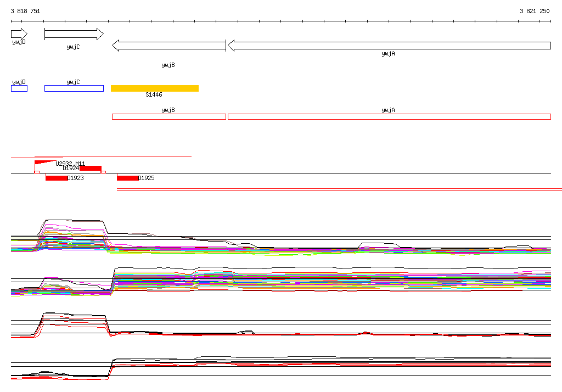Click the red D1923 block
Viewport: 562px width, 392px height.
[x=56, y=178]
